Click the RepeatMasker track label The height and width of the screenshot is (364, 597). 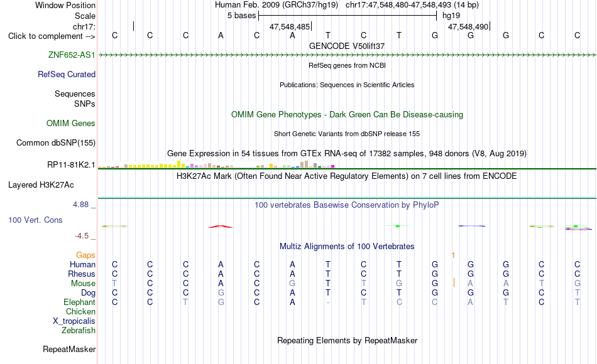69,349
